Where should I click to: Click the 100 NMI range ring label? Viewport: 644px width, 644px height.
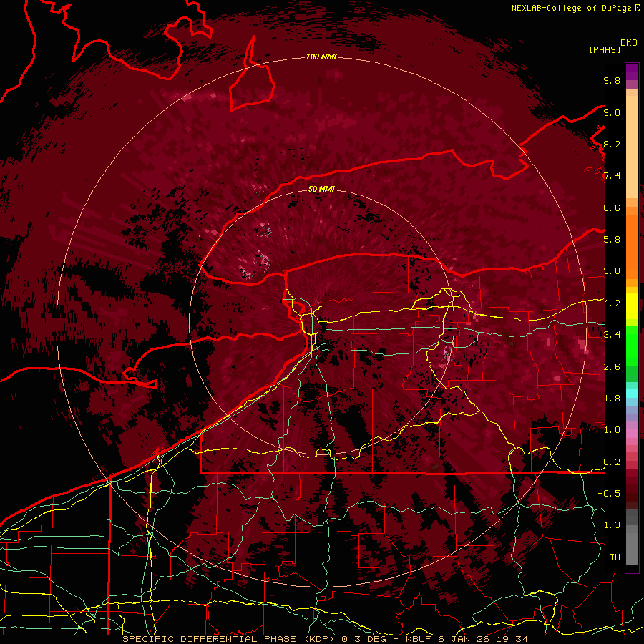(321, 57)
